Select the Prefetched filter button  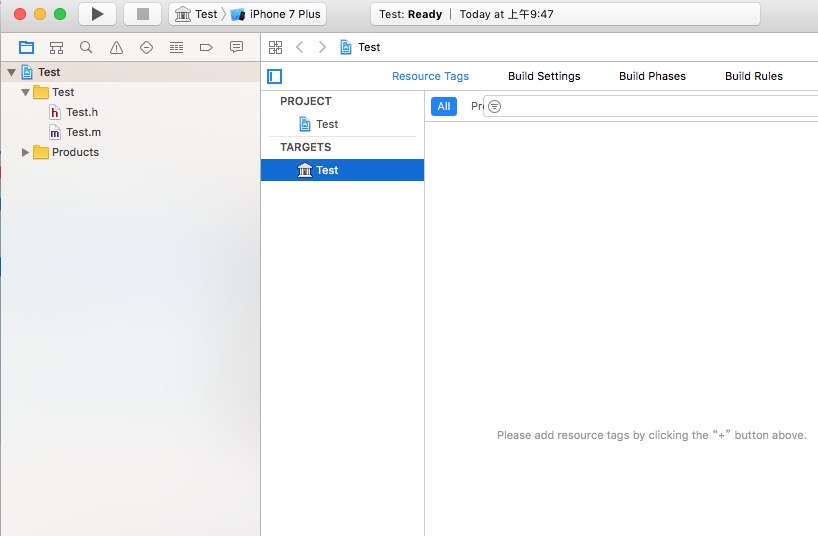(477, 106)
